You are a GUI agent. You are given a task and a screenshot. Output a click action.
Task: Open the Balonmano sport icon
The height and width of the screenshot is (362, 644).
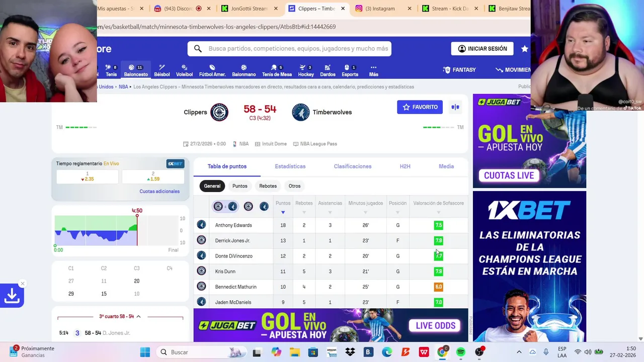click(x=244, y=70)
